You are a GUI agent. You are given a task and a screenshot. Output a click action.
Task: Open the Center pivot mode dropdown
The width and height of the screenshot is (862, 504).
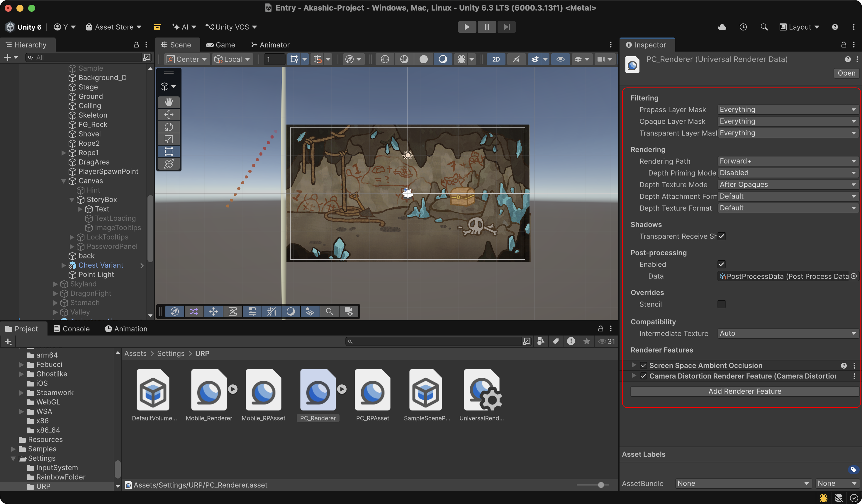pos(187,59)
